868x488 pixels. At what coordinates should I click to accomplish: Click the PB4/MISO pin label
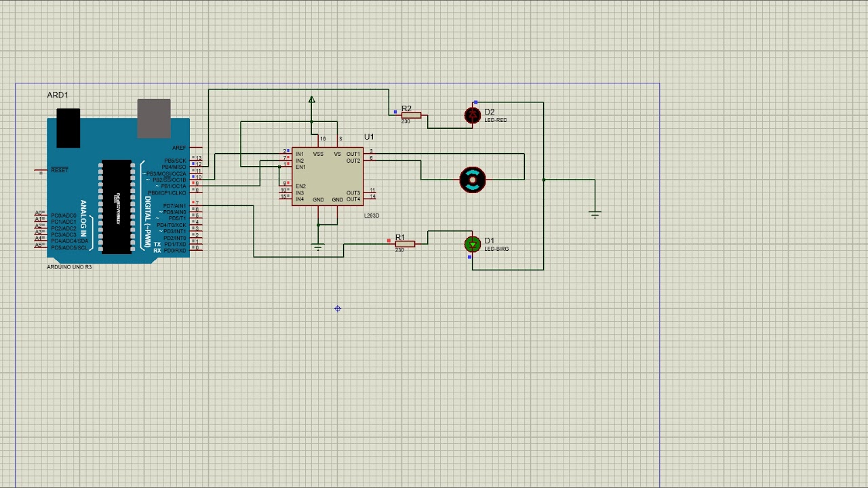174,167
